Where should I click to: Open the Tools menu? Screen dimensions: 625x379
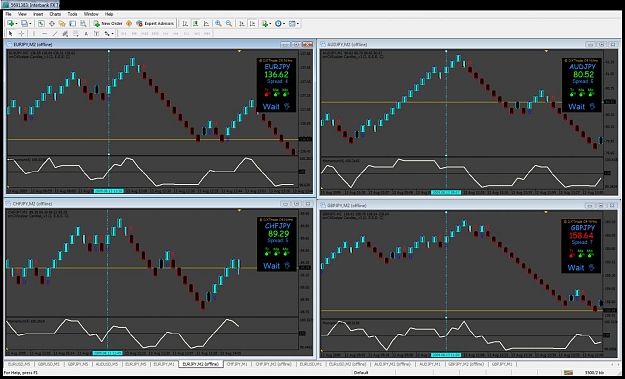pyautogui.click(x=72, y=14)
